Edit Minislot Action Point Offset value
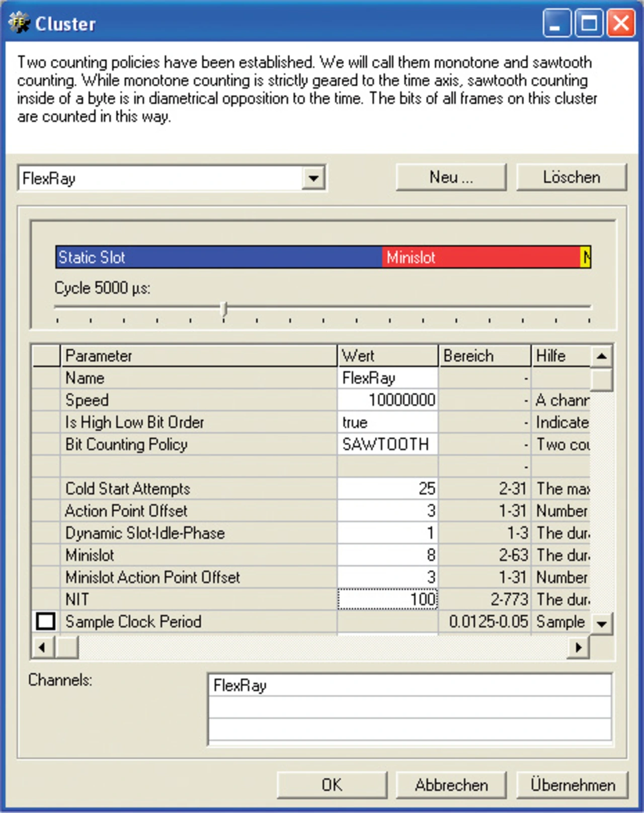 coord(388,577)
